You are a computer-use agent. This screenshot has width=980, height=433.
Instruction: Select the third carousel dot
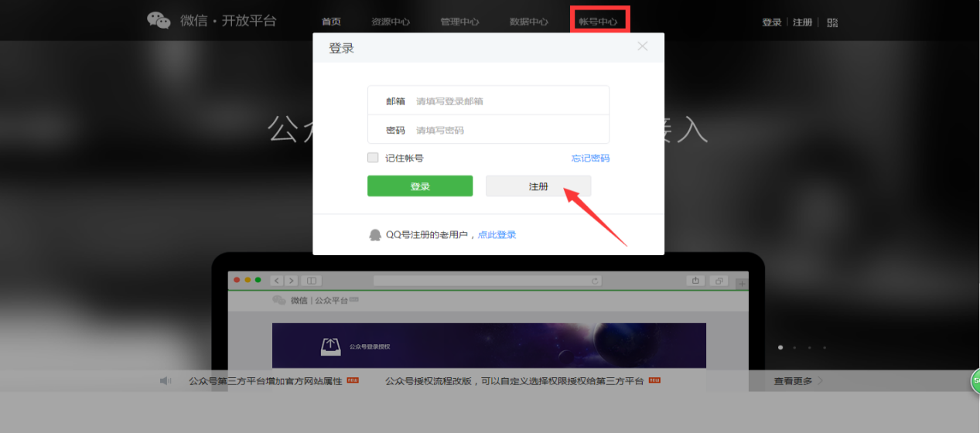tap(809, 347)
